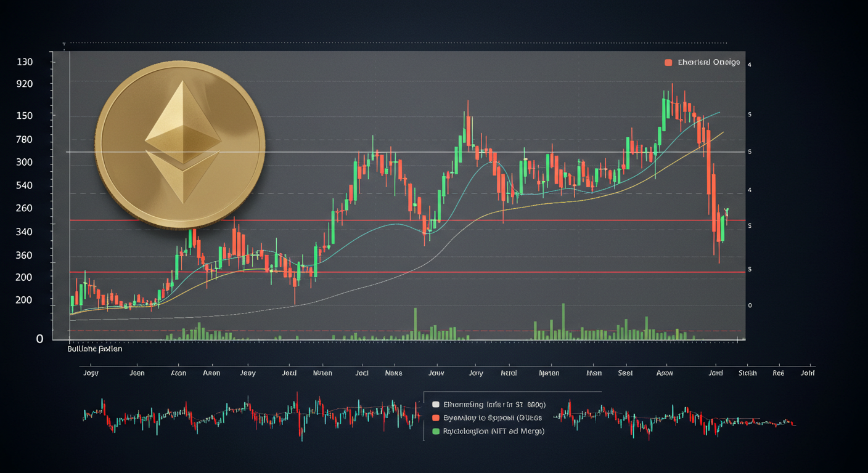The image size is (868, 473).
Task: Click the 780 value on the left axis
Action: pos(25,140)
